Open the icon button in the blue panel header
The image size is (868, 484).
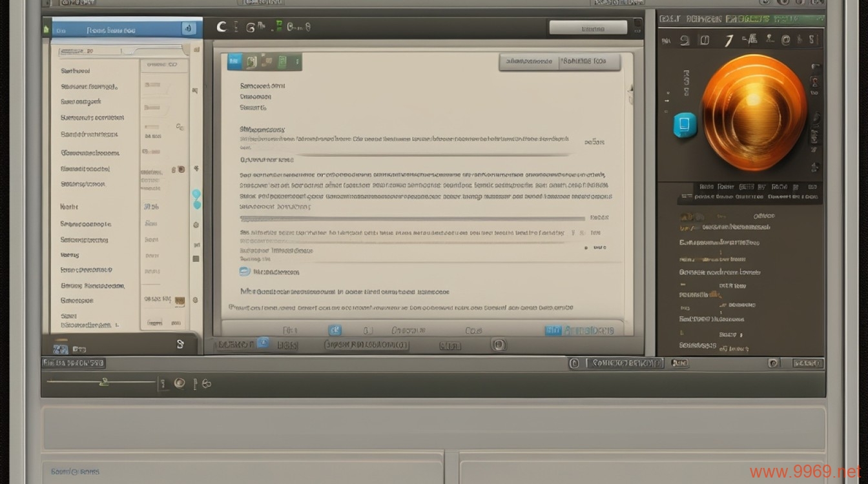point(188,28)
